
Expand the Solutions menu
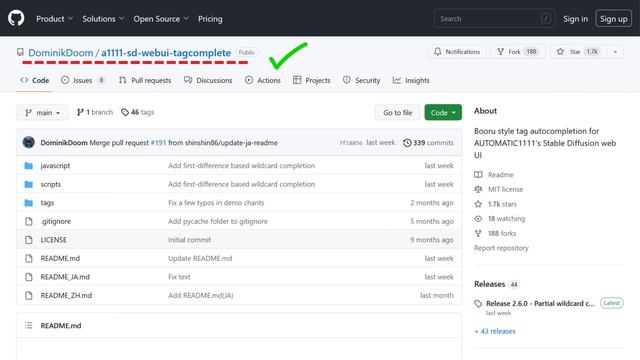pyautogui.click(x=103, y=19)
